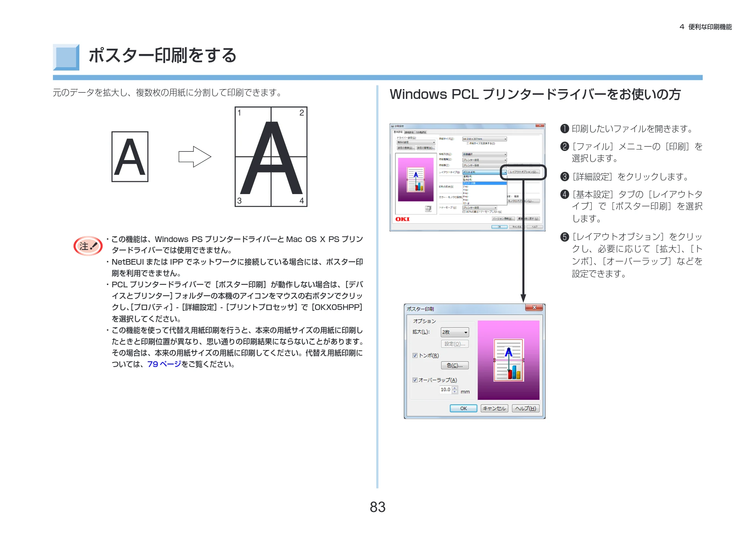Toggle the 用紙サイズを変換する checkbox
Viewport: 756px width, 535px height.
click(x=468, y=143)
